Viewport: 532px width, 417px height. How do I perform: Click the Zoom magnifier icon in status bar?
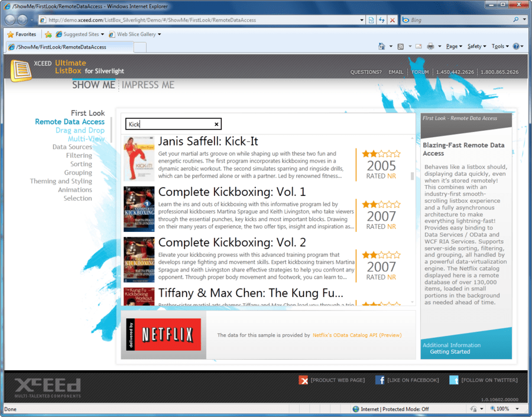point(493,409)
